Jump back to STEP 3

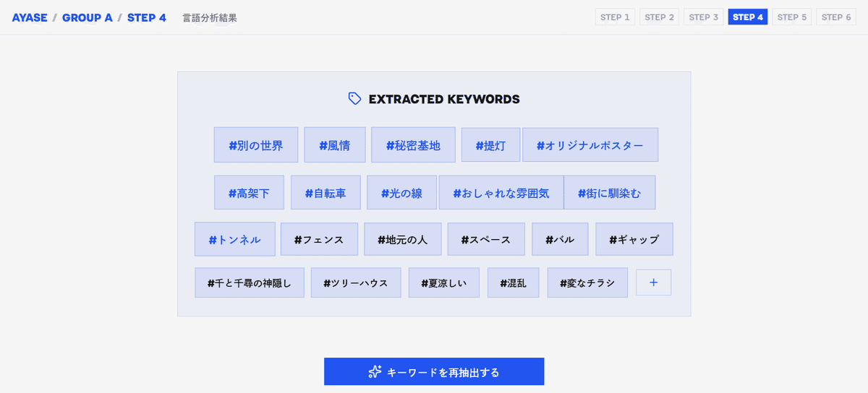(704, 17)
